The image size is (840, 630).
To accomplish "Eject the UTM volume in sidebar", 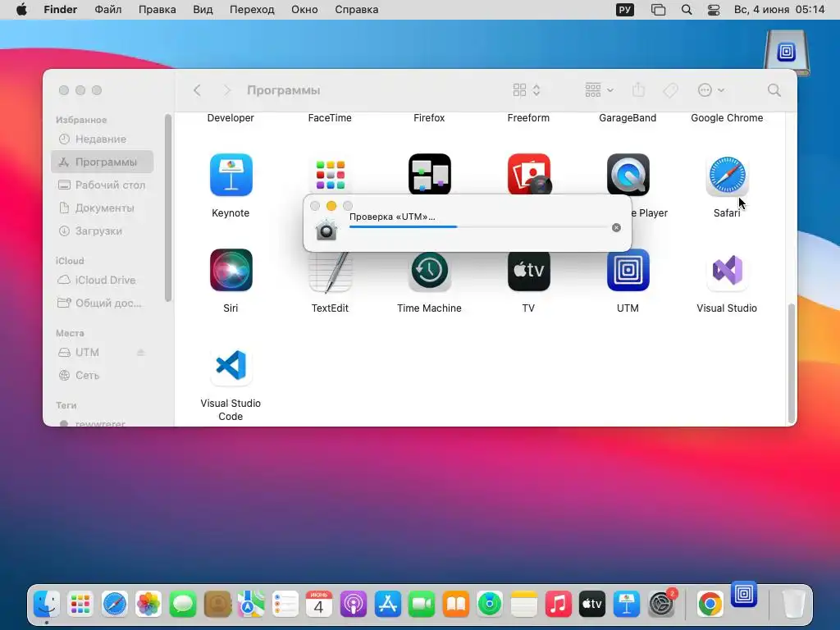I will click(x=140, y=352).
